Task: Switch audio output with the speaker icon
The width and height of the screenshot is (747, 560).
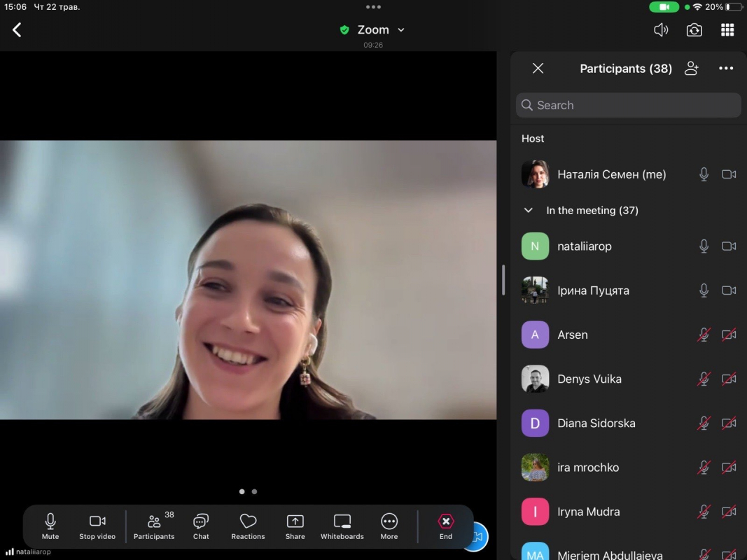Action: pyautogui.click(x=661, y=30)
